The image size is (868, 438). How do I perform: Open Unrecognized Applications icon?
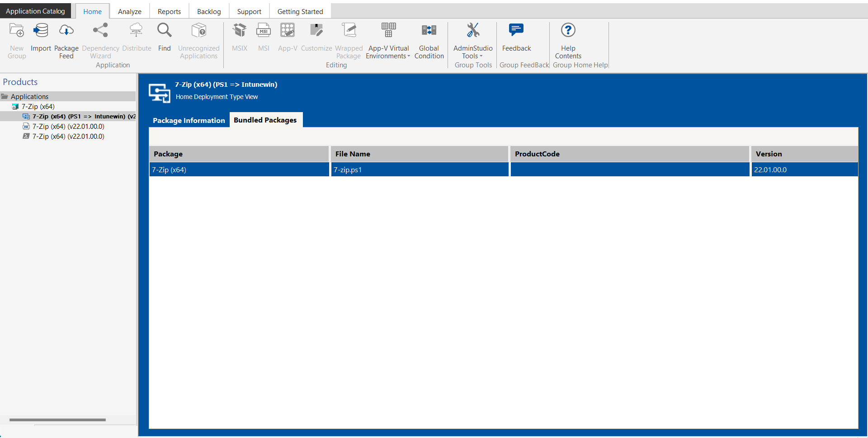click(199, 31)
